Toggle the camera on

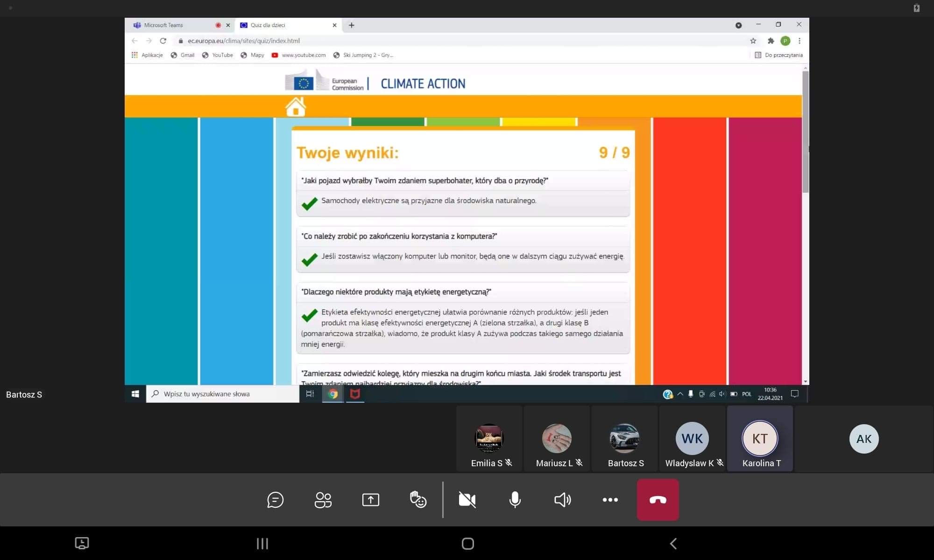[x=467, y=500]
